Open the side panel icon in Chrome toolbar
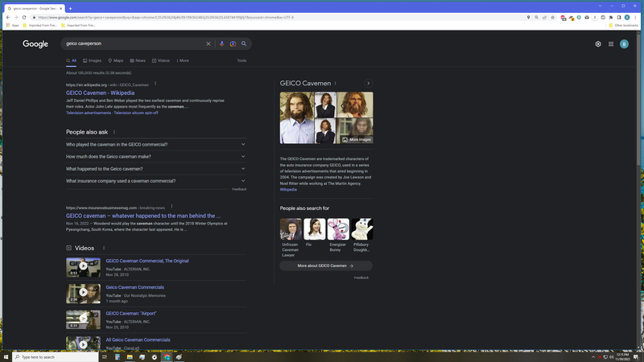Image resolution: width=644 pixels, height=362 pixels. click(619, 17)
